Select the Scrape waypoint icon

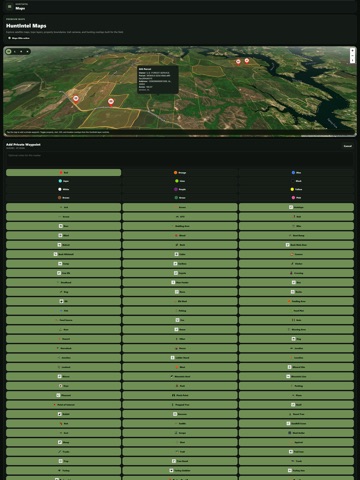pos(180,433)
